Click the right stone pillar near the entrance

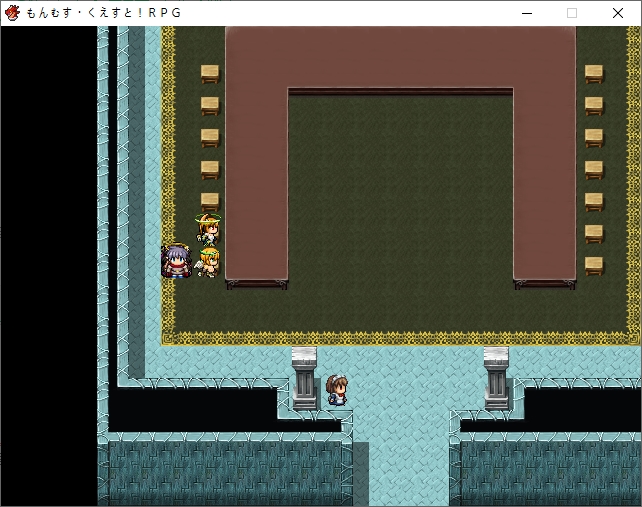coord(496,378)
